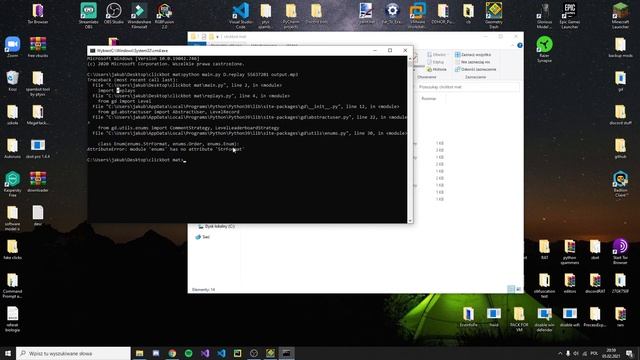Select the Badlion Client desktop shortcut
Image resolution: width=640 pixels, height=360 pixels.
point(620,184)
